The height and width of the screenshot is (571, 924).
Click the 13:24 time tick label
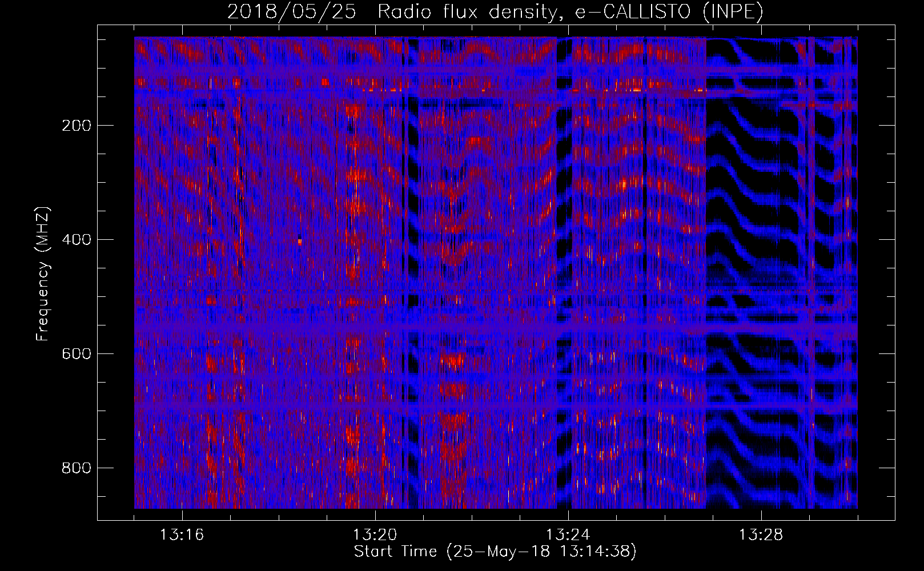(568, 535)
